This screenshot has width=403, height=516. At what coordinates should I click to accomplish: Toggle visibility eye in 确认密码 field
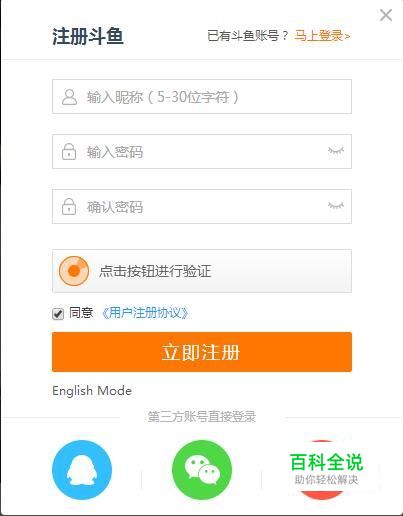[336, 205]
